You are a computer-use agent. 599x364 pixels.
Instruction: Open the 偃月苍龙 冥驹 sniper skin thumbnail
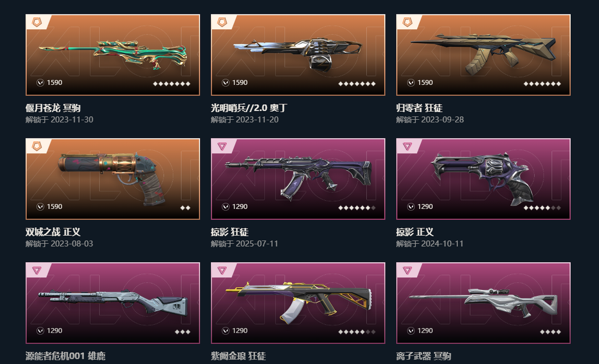click(x=113, y=54)
